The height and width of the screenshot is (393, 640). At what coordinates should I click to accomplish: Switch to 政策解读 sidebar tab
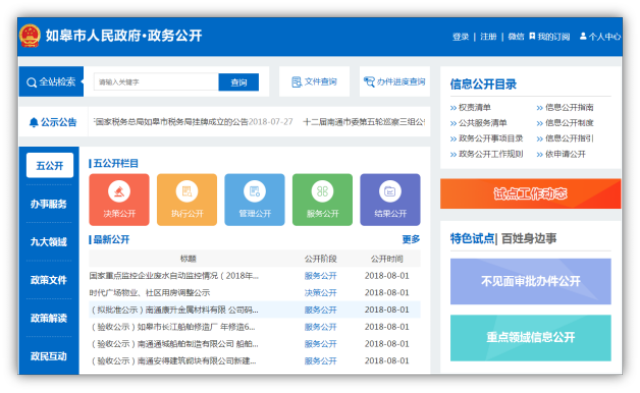tap(49, 318)
